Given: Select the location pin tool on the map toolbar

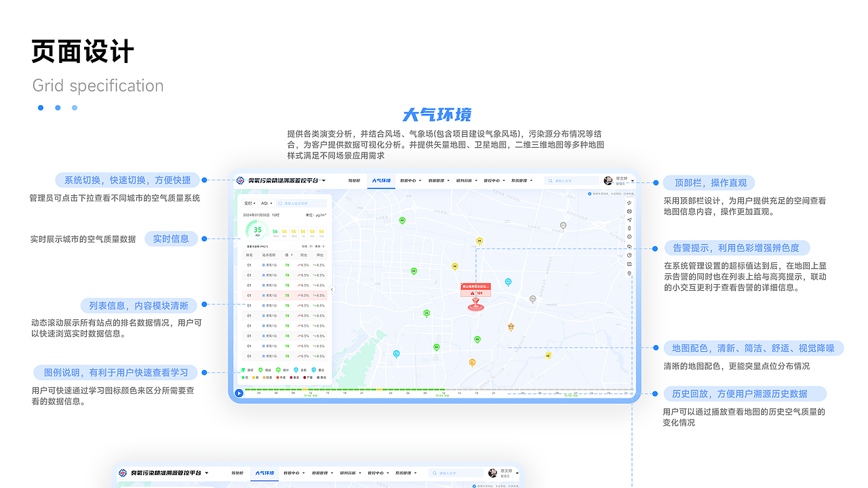Looking at the screenshot, I should click(629, 271).
